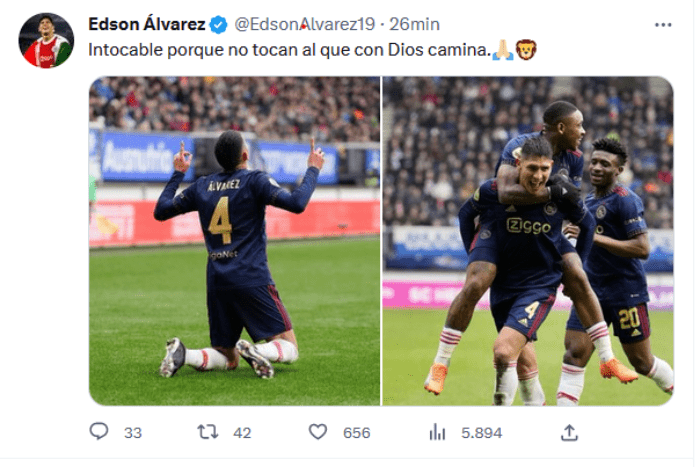Image resolution: width=700 pixels, height=467 pixels.
Task: Click the 5.894 views count
Action: (x=481, y=433)
